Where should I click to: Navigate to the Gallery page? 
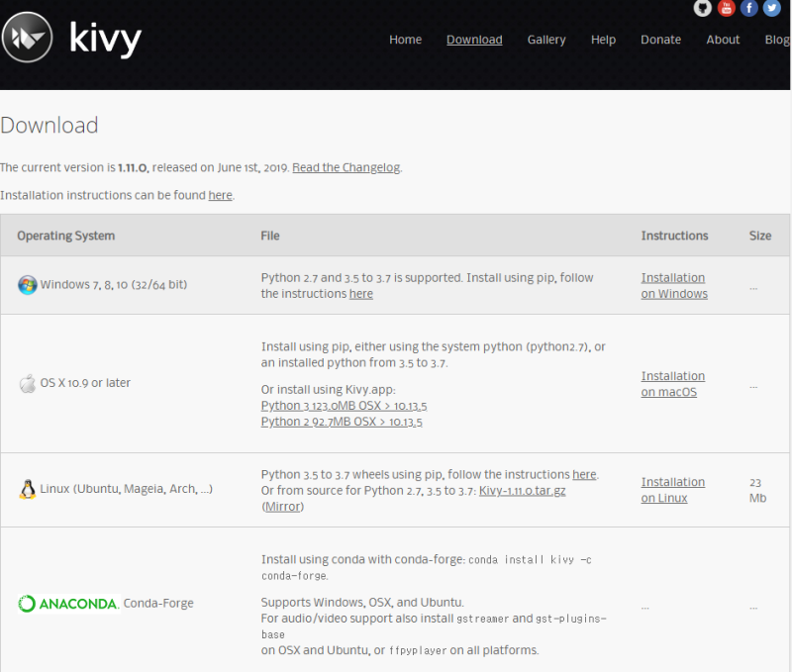[x=546, y=40]
